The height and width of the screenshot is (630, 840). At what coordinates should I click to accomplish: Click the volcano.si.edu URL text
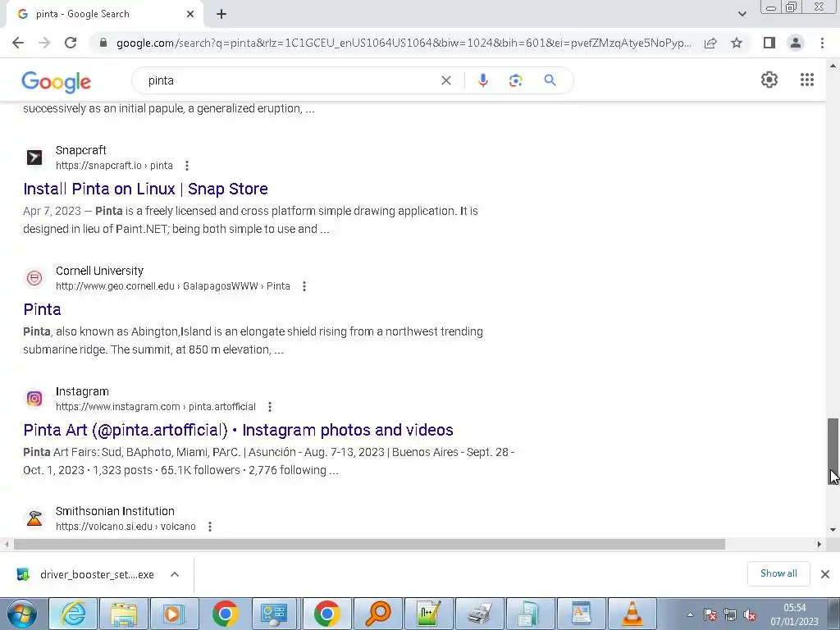pyautogui.click(x=126, y=527)
